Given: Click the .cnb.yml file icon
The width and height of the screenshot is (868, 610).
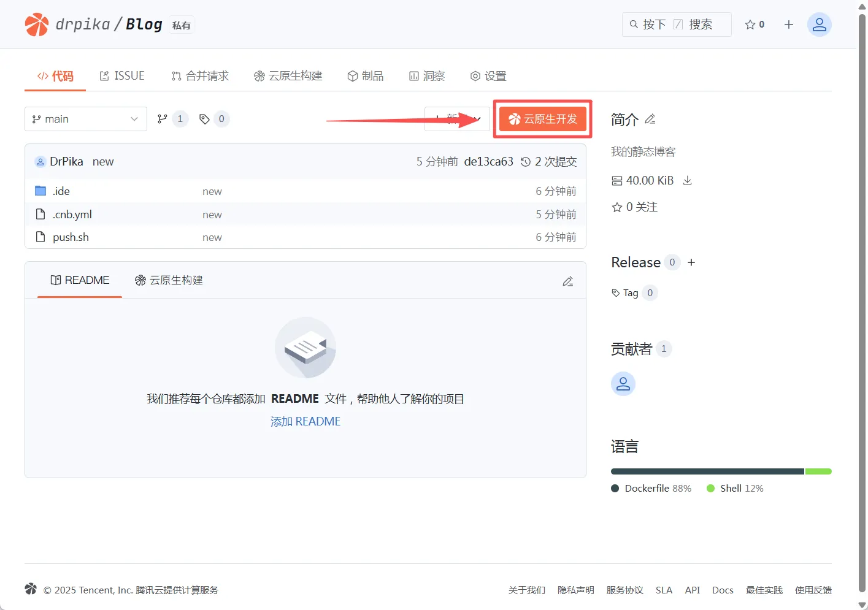Looking at the screenshot, I should pyautogui.click(x=40, y=214).
